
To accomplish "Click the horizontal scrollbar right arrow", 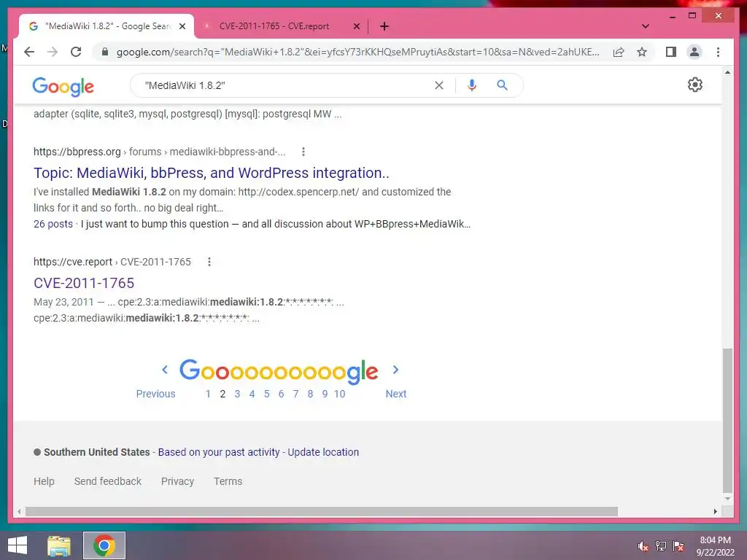I will pyautogui.click(x=716, y=511).
